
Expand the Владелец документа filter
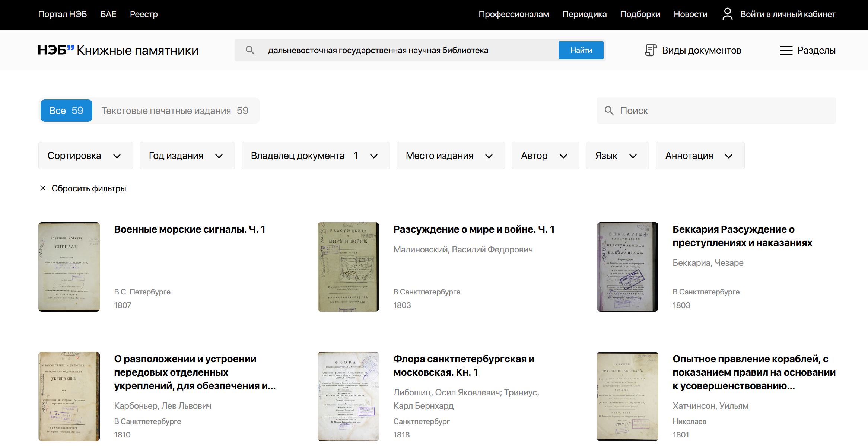click(315, 156)
